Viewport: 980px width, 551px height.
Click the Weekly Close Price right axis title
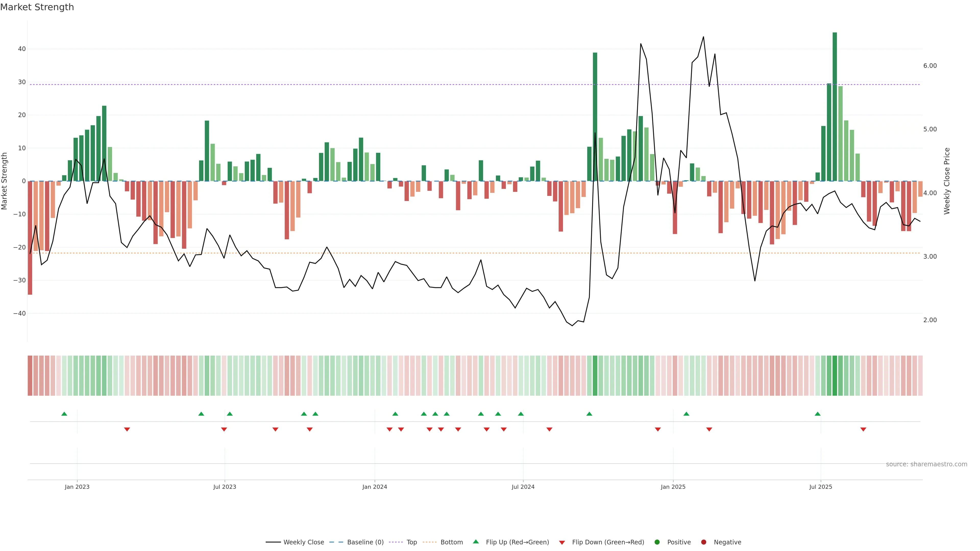coord(947,181)
